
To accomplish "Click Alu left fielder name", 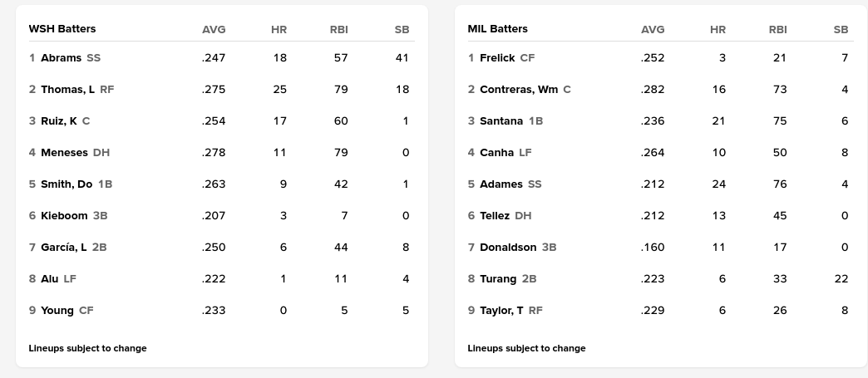I will [x=50, y=279].
